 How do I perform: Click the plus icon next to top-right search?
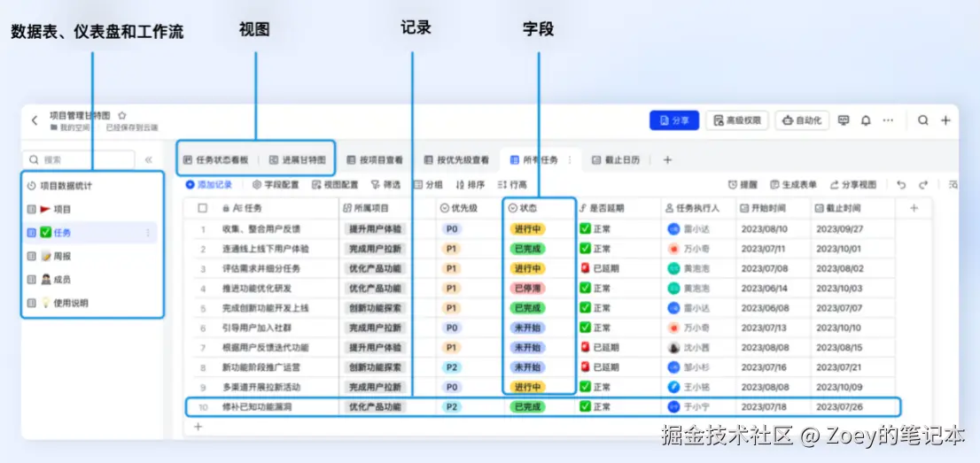(945, 120)
